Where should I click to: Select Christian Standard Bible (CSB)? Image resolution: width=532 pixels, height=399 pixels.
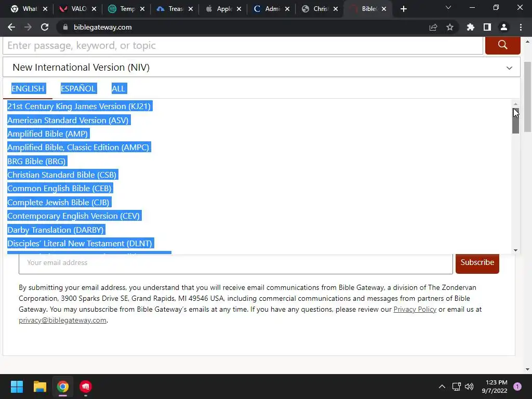62,175
